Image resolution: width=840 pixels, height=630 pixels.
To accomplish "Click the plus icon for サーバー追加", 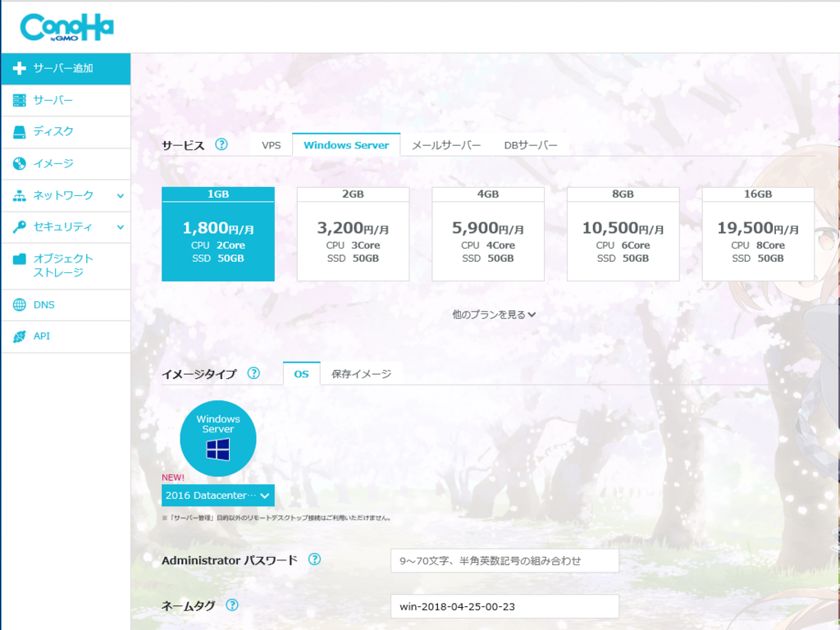I will [20, 68].
